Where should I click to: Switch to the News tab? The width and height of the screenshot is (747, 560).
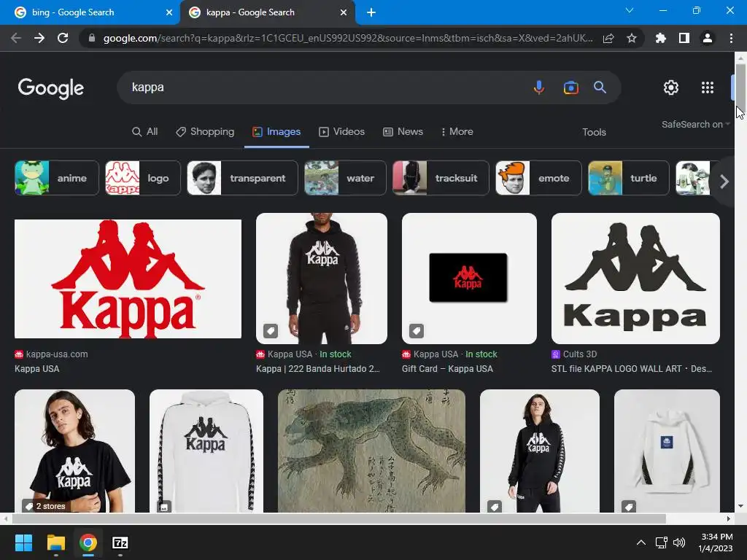[403, 132]
